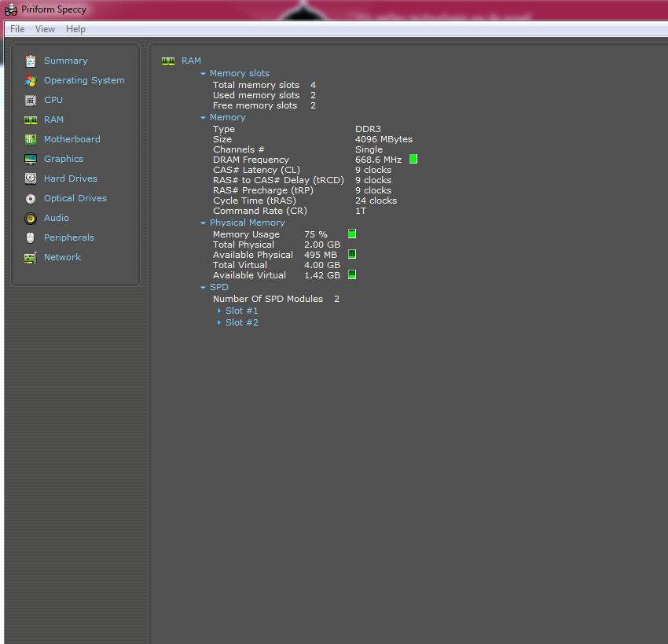This screenshot has width=668, height=644.
Task: Click the Peripherals mouse icon
Action: tap(30, 237)
